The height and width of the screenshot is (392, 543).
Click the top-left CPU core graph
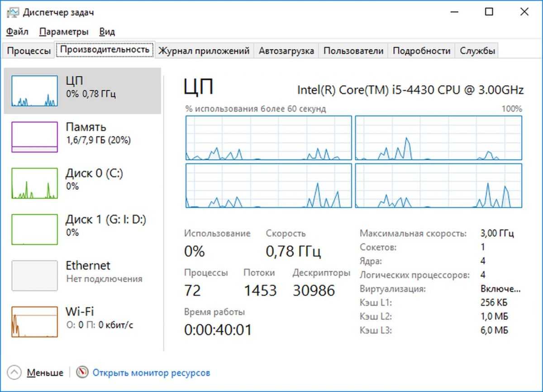(268, 138)
